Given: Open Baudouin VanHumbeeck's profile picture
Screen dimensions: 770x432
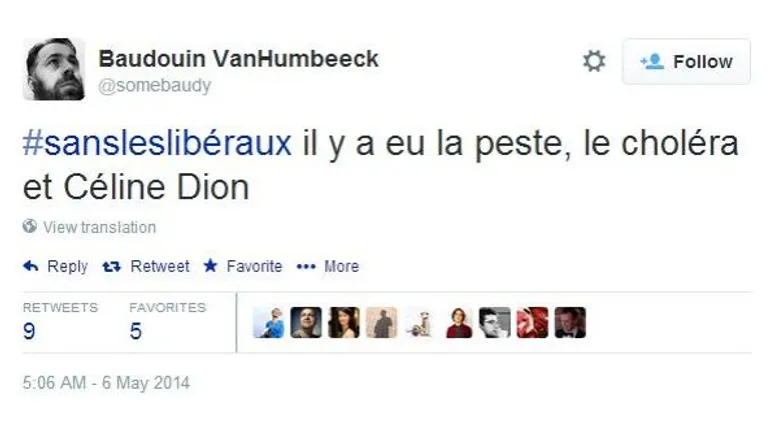Looking at the screenshot, I should tap(54, 69).
